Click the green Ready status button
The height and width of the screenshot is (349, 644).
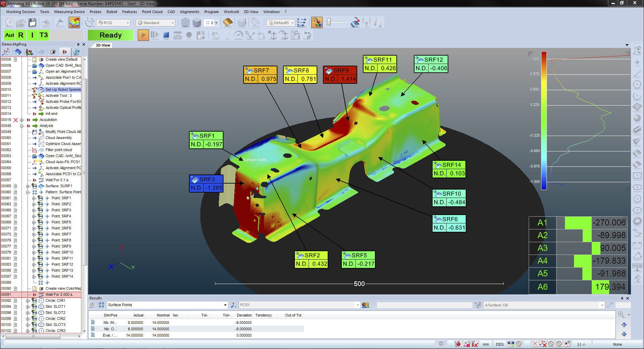pyautogui.click(x=111, y=35)
